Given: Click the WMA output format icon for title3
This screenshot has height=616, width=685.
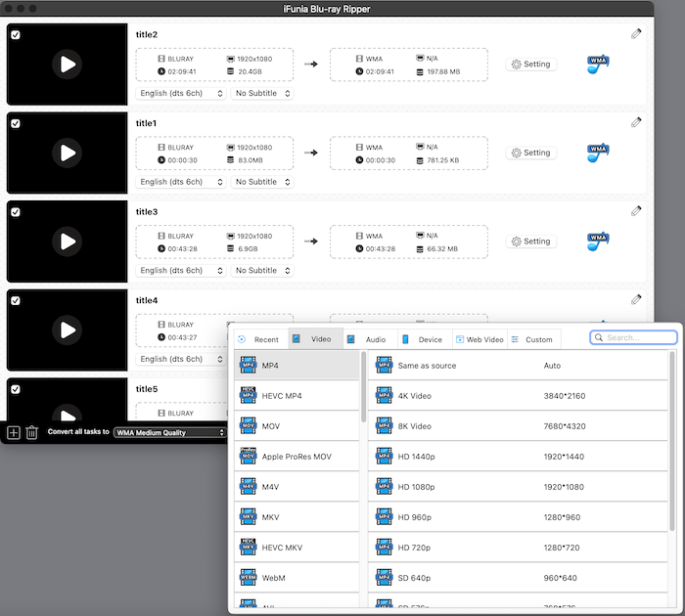Looking at the screenshot, I should pyautogui.click(x=598, y=241).
